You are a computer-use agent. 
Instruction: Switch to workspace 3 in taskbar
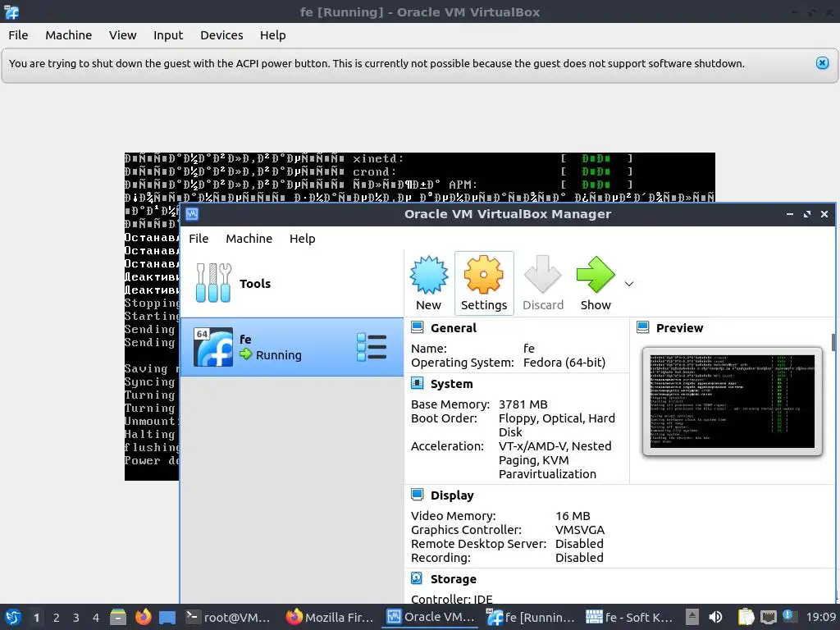(x=76, y=618)
